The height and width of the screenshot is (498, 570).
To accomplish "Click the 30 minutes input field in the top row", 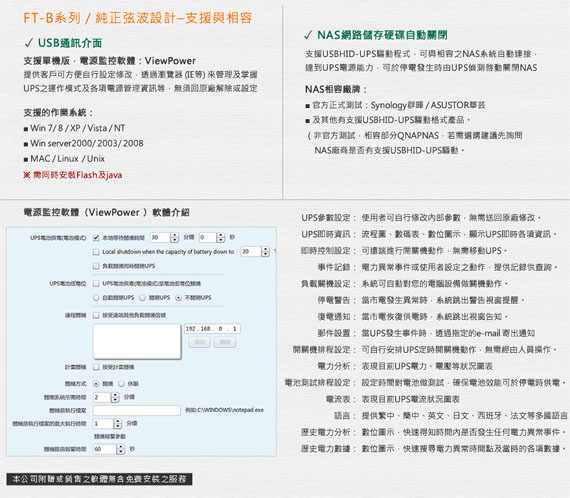I will click(160, 238).
